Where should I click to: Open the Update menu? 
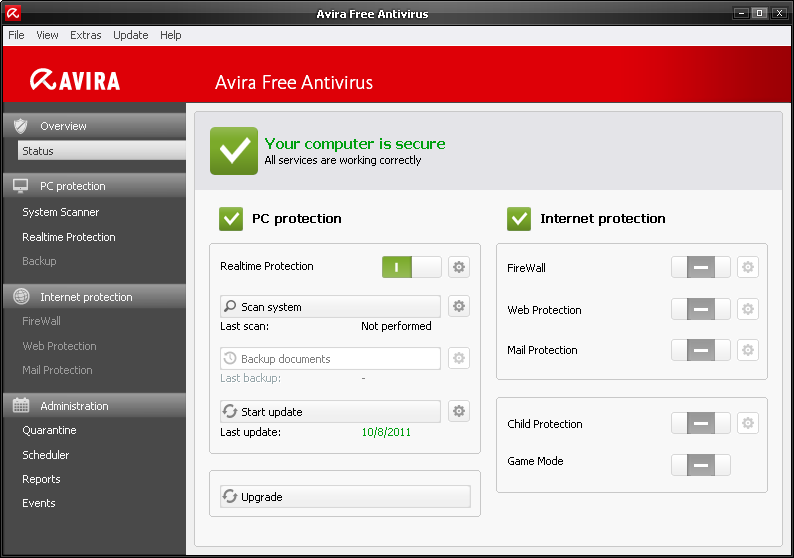pyautogui.click(x=131, y=35)
